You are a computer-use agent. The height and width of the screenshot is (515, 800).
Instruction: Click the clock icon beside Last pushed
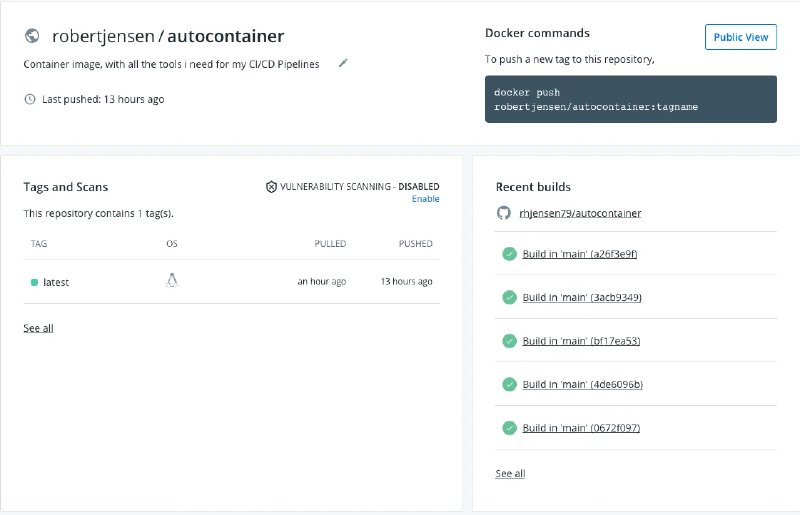coord(30,99)
